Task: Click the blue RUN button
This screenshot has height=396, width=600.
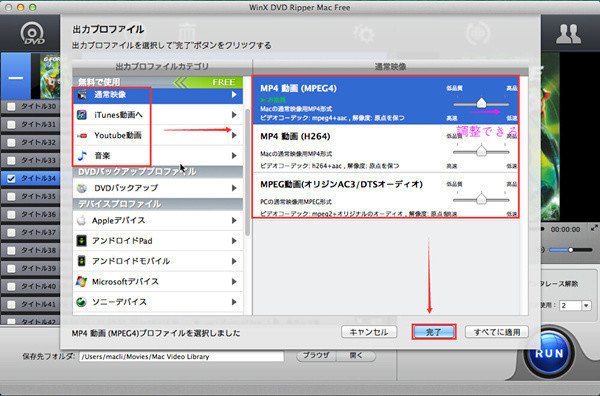Action: (x=549, y=353)
